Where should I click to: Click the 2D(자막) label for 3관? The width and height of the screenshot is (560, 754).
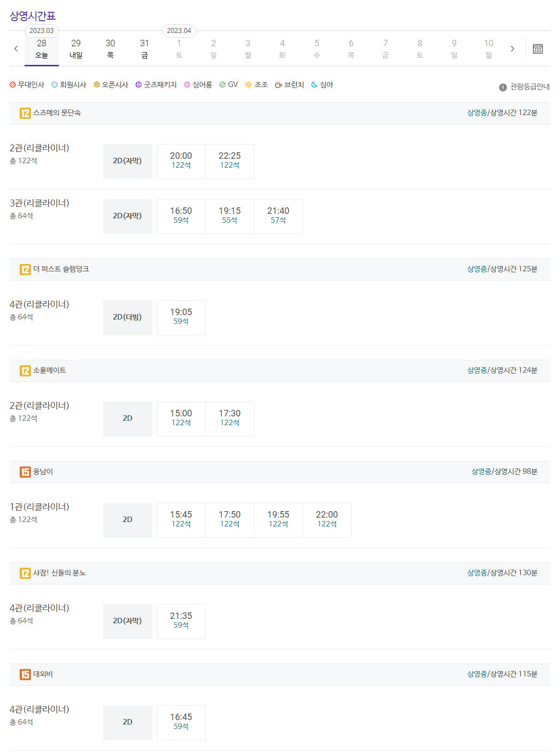(128, 216)
